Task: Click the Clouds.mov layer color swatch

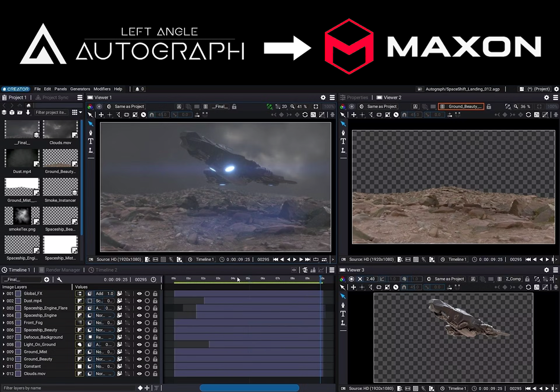Action: (x=18, y=374)
